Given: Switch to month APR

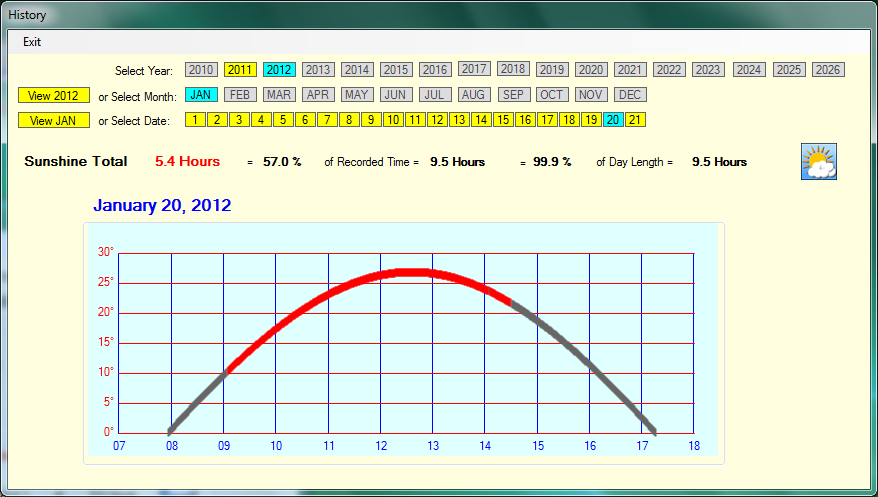Looking at the screenshot, I should click(318, 95).
